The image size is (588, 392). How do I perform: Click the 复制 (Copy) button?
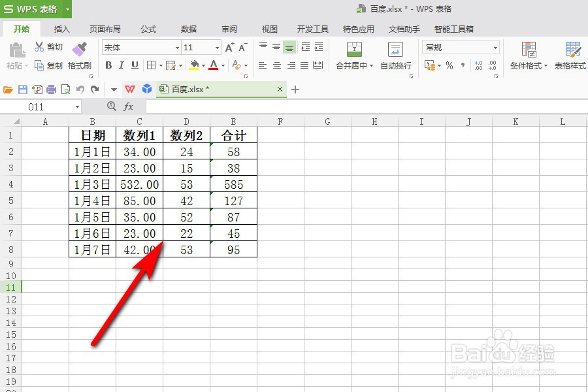[52, 65]
